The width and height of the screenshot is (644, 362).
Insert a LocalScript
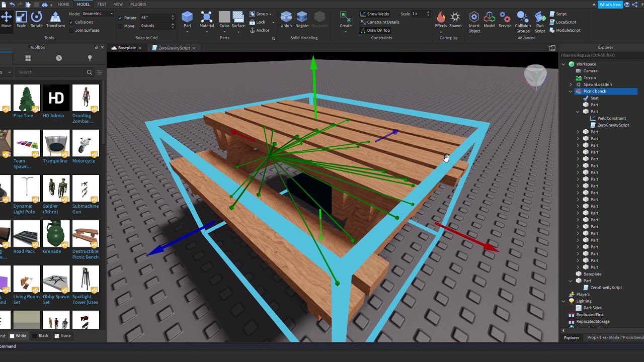click(x=562, y=22)
